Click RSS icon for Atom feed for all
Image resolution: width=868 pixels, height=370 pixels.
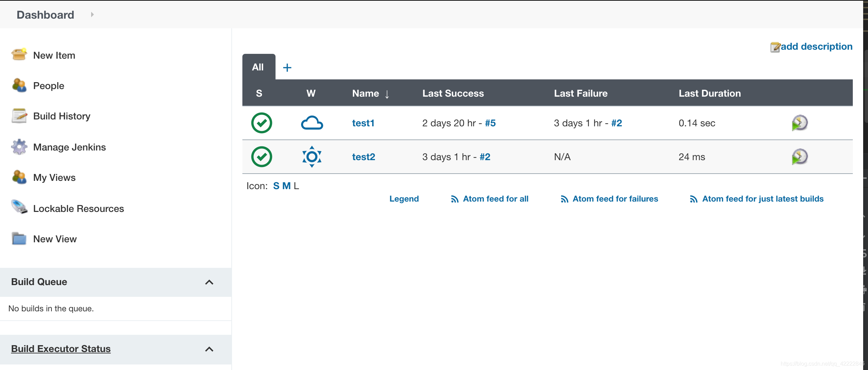[455, 199]
